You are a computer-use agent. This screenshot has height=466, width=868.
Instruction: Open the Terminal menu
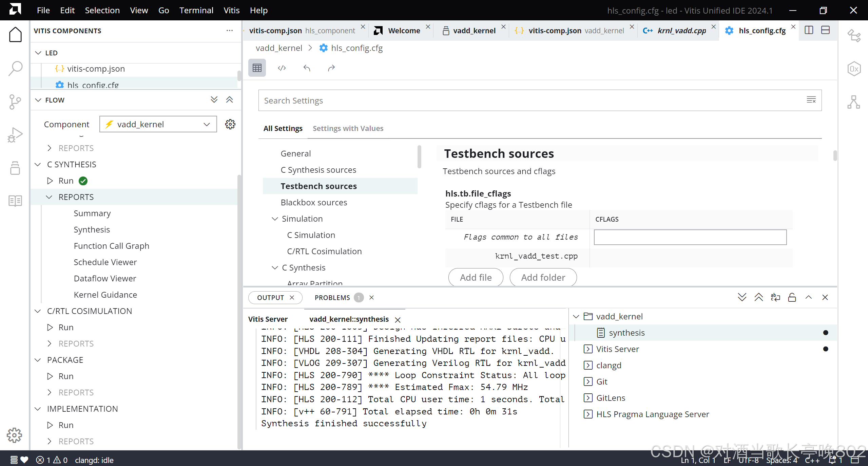click(x=196, y=10)
